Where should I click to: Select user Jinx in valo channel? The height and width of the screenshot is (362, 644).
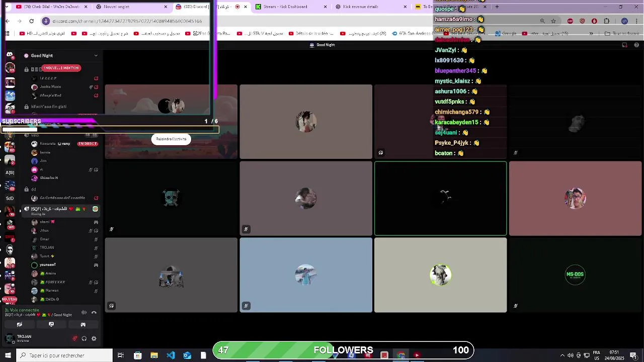pos(43,161)
